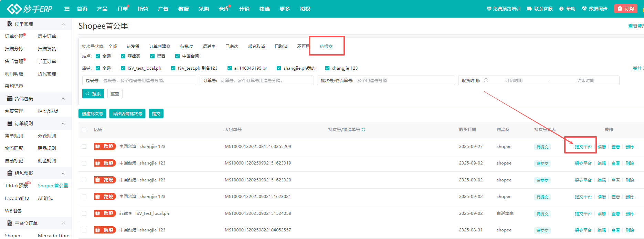Toggle a1148046195.br store checkbox
The height and width of the screenshot is (239, 644).
230,68
